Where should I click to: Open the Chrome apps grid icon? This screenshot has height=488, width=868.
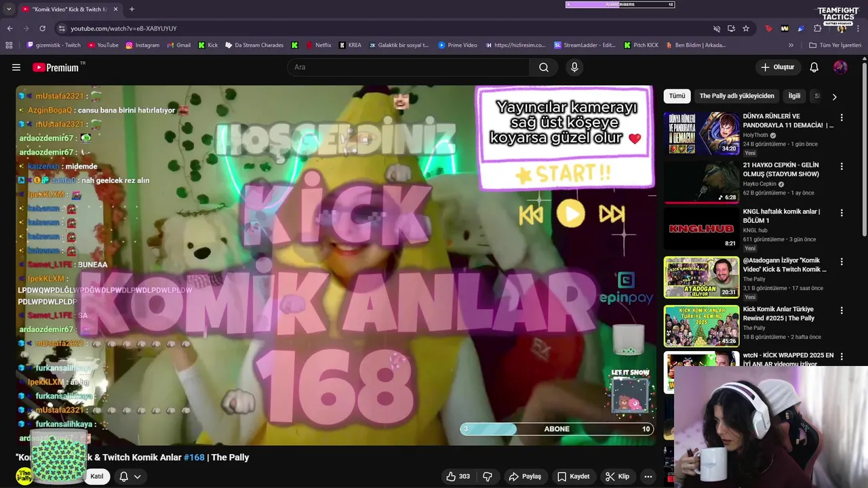pyautogui.click(x=9, y=45)
